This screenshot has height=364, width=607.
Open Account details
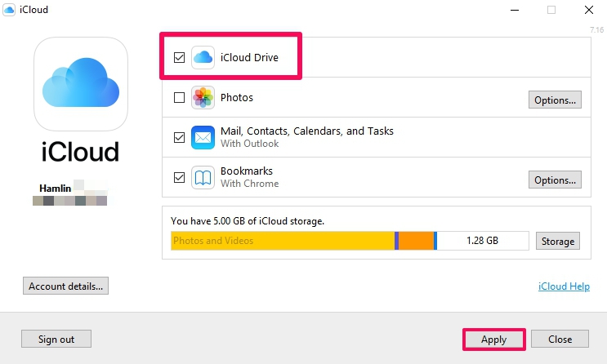tap(65, 286)
